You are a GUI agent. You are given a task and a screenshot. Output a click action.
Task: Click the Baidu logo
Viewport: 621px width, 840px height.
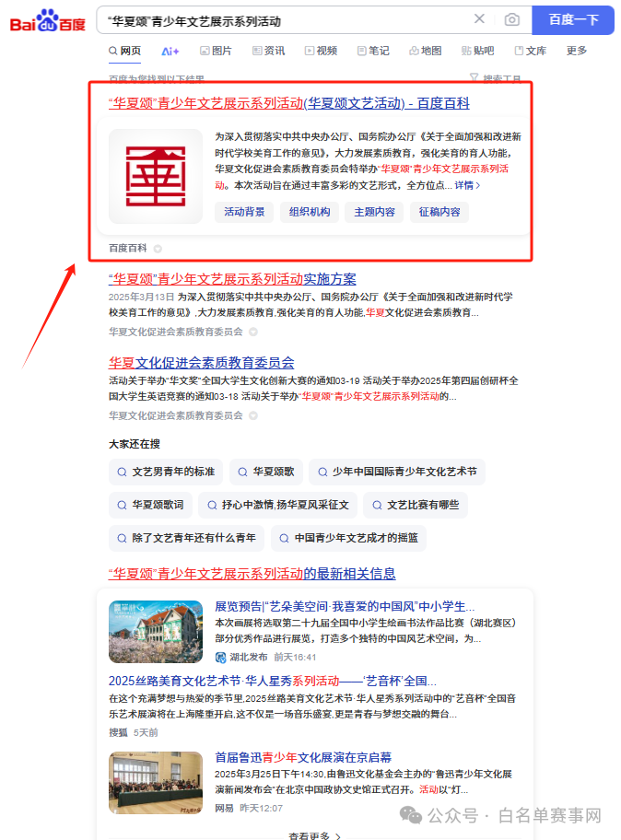(x=48, y=21)
